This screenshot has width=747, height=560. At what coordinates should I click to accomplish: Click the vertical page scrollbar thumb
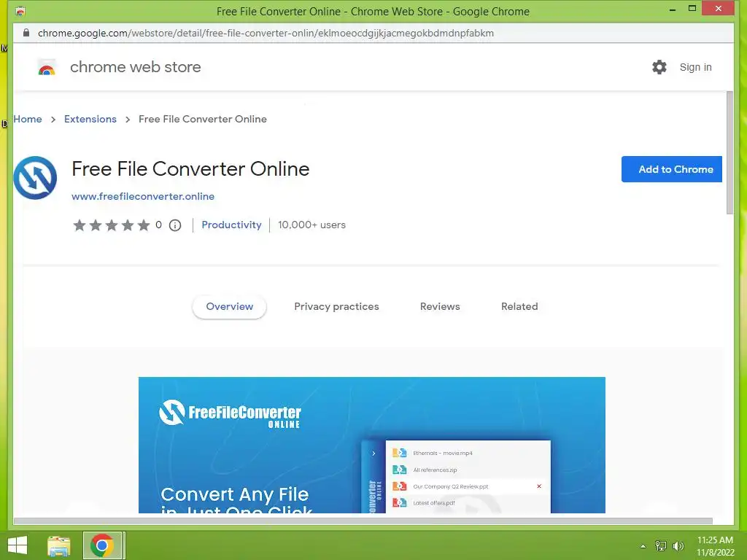pos(729,152)
